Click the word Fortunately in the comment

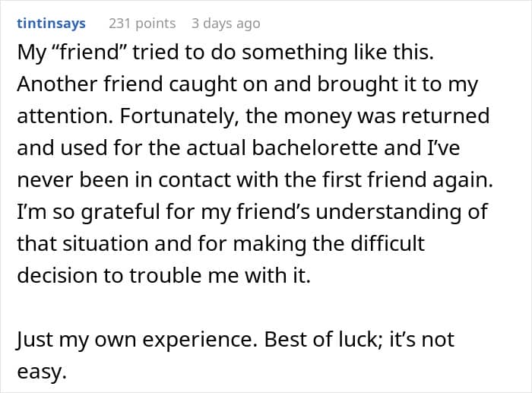[177, 116]
